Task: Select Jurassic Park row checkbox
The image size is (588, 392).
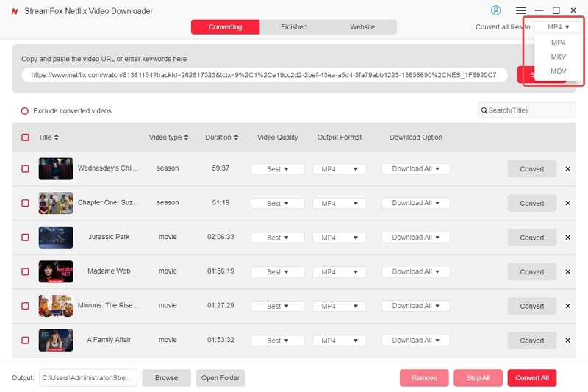Action: tap(25, 238)
